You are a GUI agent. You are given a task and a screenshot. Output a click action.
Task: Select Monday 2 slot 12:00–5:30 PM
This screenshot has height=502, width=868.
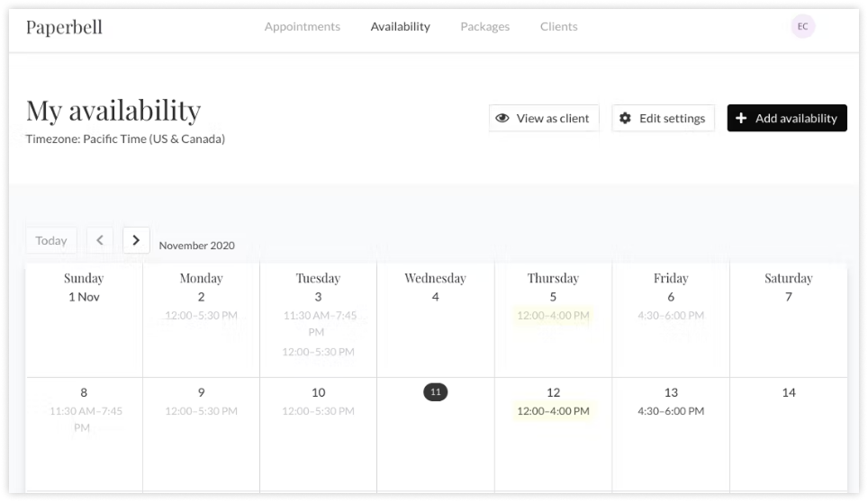(x=201, y=315)
